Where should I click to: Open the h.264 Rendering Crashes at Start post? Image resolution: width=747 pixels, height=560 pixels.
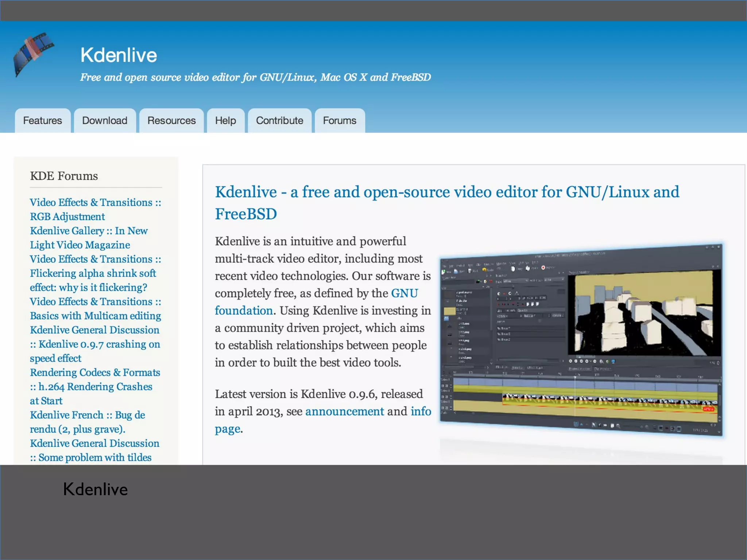click(95, 387)
